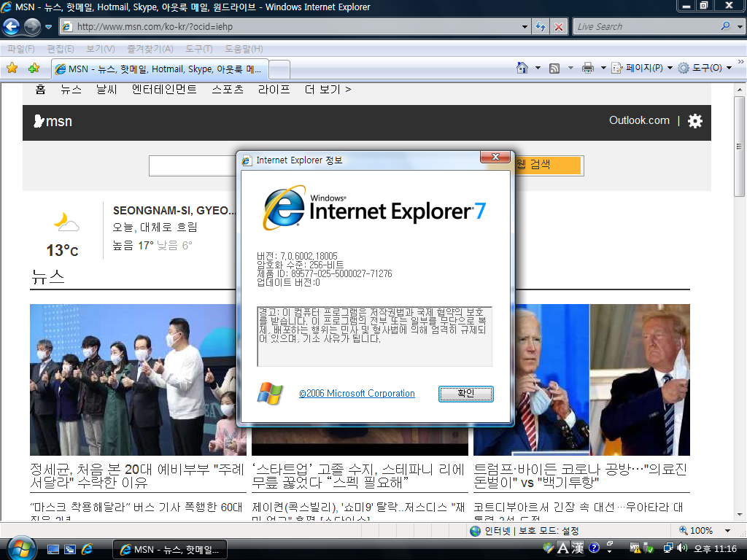The width and height of the screenshot is (747, 560).
Task: Click inside the Live Search box
Action: point(646,27)
